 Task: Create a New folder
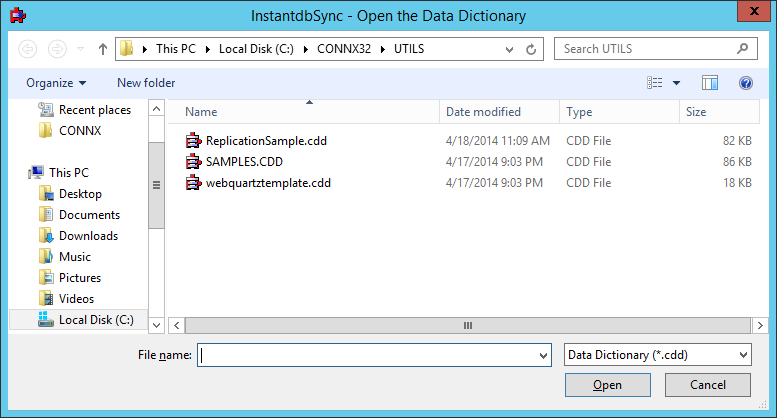[x=146, y=83]
